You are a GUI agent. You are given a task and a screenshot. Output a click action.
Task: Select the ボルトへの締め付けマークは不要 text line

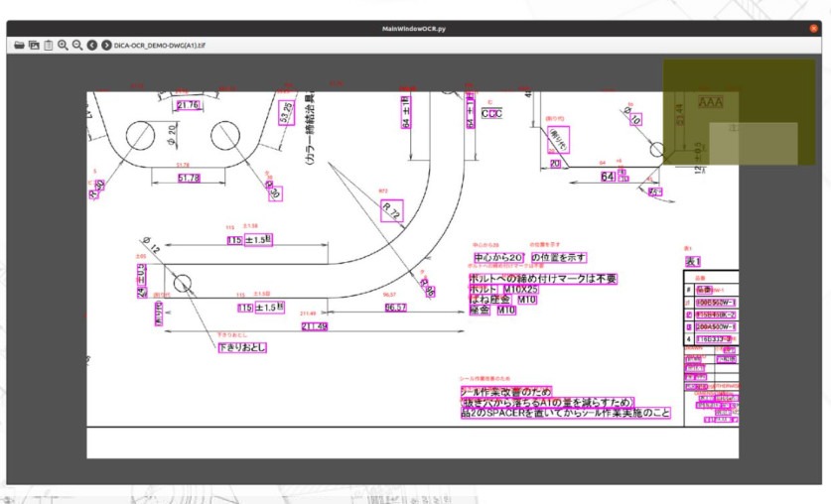[x=543, y=279]
